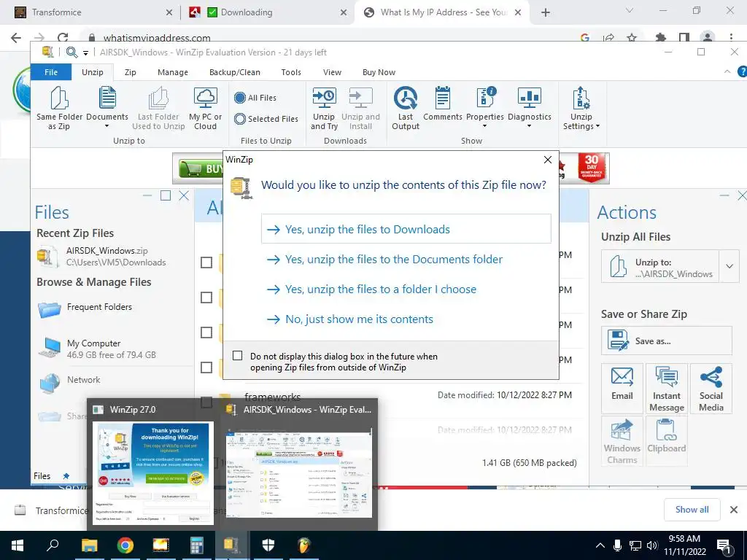The image size is (747, 560).
Task: Tick first file row checkbox
Action: tap(206, 262)
